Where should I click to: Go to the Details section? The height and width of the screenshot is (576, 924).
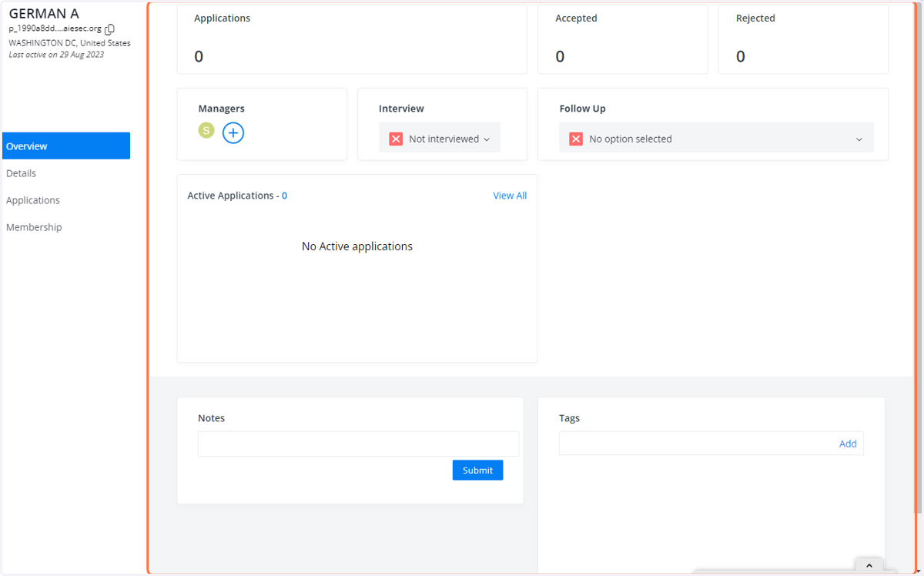(x=21, y=173)
